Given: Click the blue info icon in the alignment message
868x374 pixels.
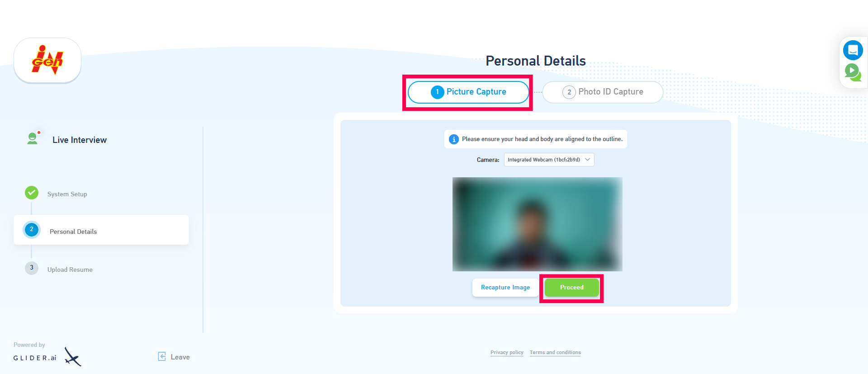Looking at the screenshot, I should coord(454,139).
